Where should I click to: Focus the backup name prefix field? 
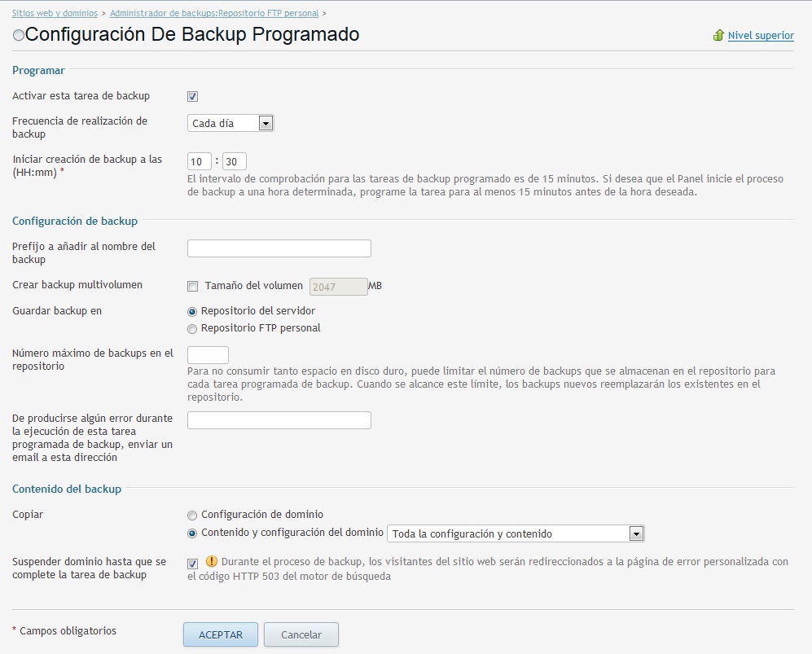(x=279, y=248)
